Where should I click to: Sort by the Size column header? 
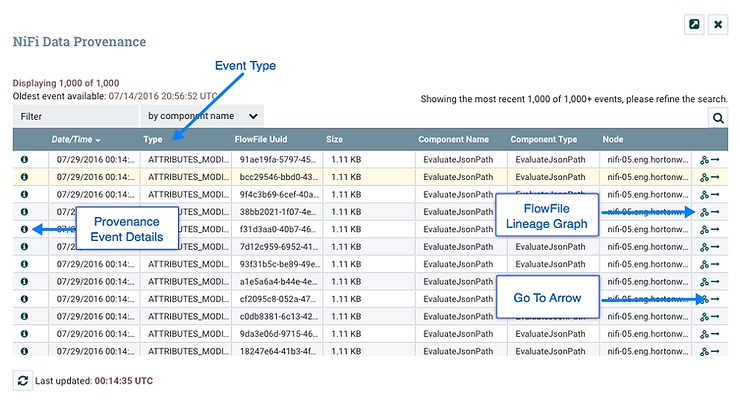(x=334, y=140)
